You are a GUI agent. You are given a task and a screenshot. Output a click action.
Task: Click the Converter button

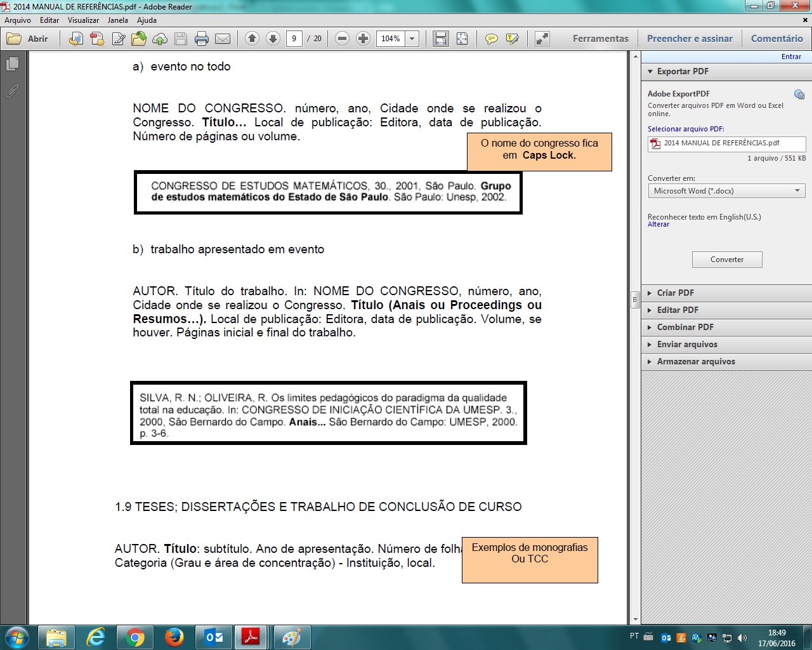(727, 260)
